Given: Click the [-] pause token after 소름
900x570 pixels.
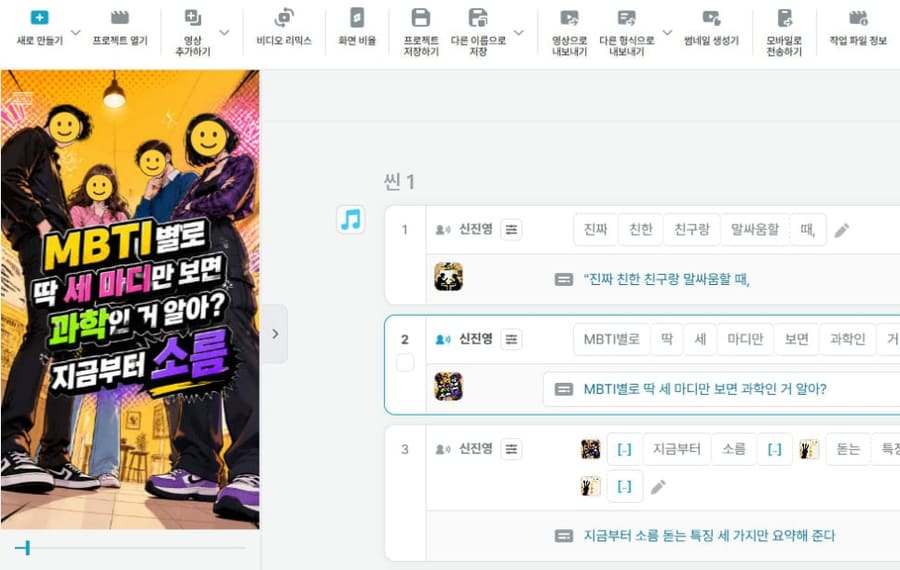Looking at the screenshot, I should coord(774,449).
